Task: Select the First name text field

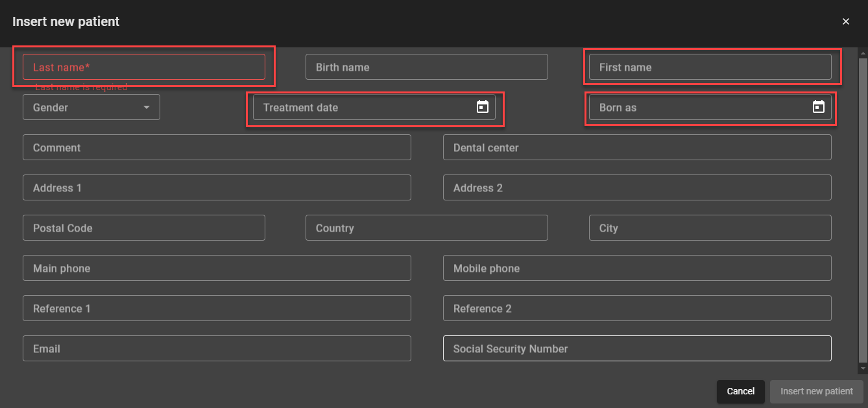Action: click(x=710, y=67)
